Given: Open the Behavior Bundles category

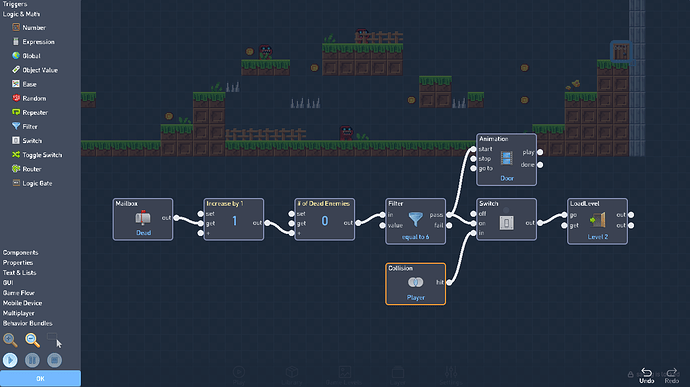Looking at the screenshot, I should (27, 323).
